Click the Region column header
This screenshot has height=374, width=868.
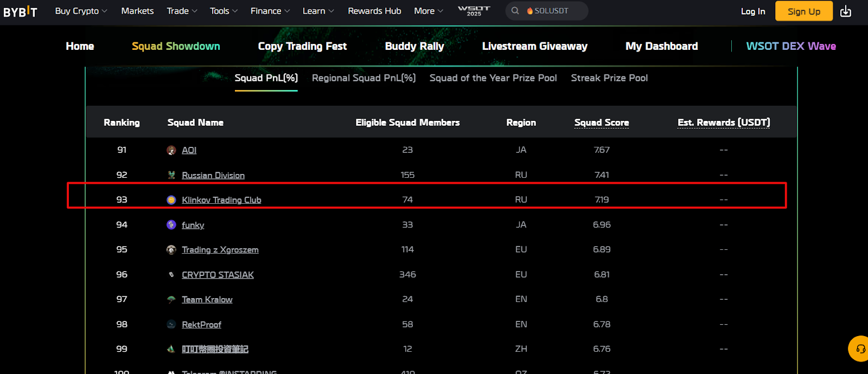[x=521, y=122]
